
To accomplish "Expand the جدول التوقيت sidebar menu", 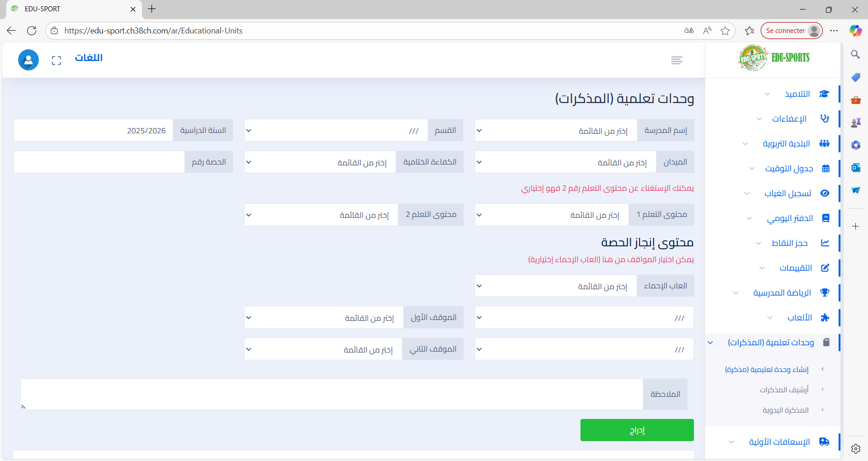I will [x=789, y=169].
